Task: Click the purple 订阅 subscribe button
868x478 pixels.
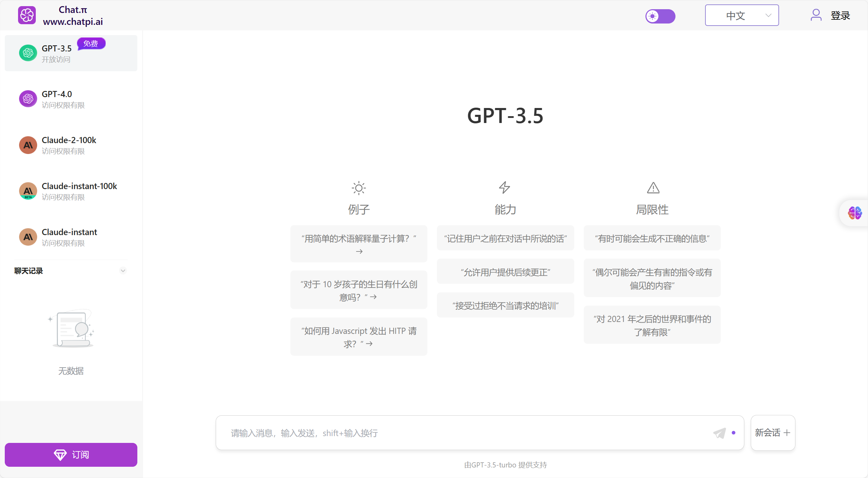Action: pyautogui.click(x=71, y=455)
